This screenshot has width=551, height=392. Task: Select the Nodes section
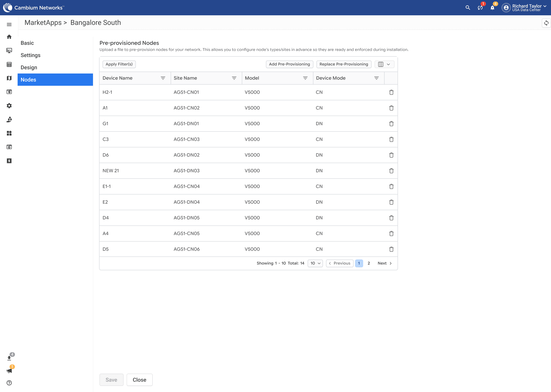(x=55, y=80)
